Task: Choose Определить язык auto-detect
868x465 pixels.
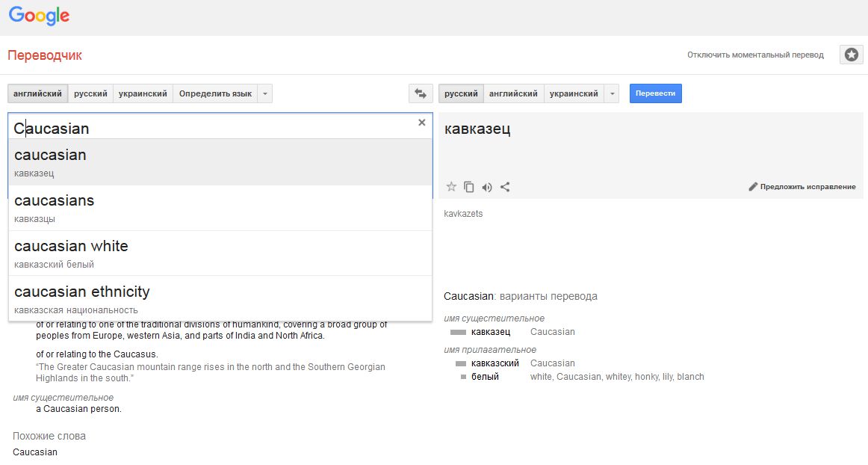Action: pos(215,93)
